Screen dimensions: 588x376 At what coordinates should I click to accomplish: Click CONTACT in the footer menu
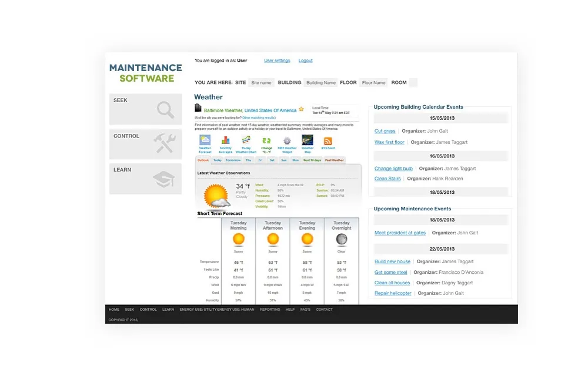325,310
